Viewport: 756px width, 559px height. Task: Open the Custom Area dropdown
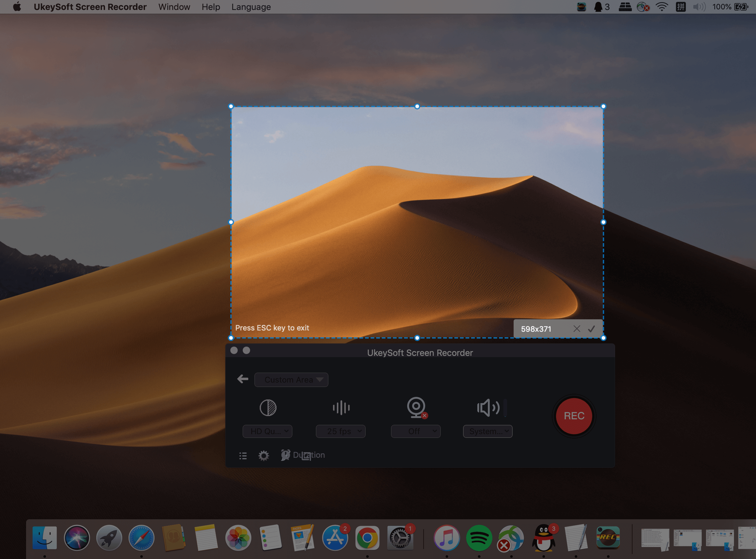pyautogui.click(x=291, y=380)
